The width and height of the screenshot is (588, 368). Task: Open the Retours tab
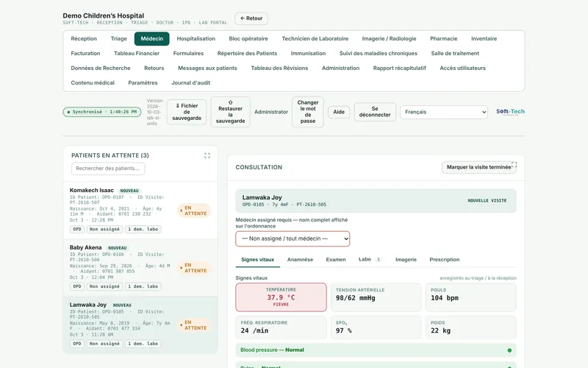pyautogui.click(x=154, y=68)
